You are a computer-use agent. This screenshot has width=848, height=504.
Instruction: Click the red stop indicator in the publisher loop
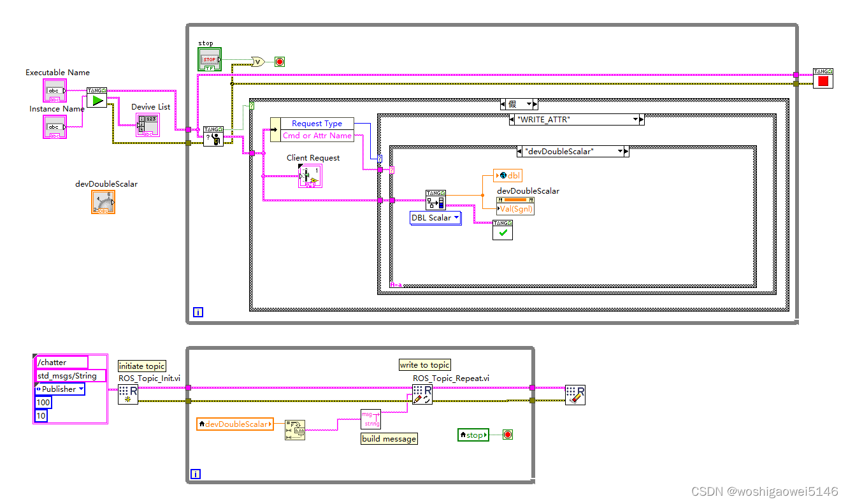point(508,434)
